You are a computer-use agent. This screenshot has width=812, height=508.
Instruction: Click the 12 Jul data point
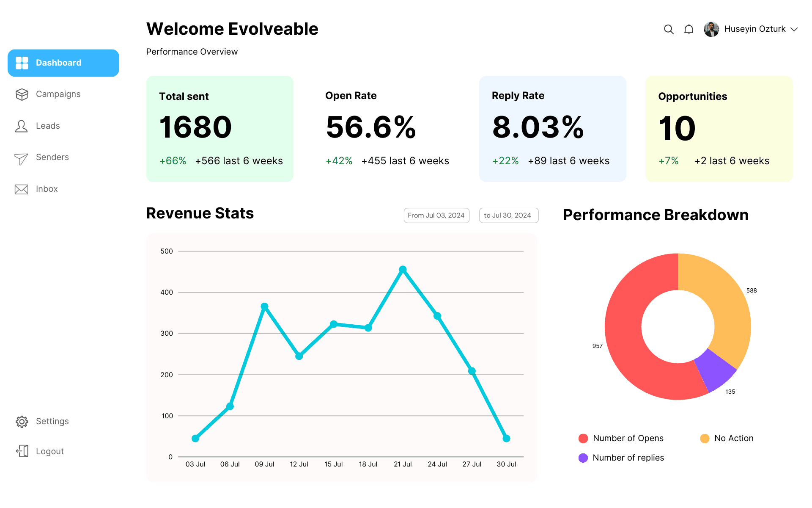(x=299, y=356)
